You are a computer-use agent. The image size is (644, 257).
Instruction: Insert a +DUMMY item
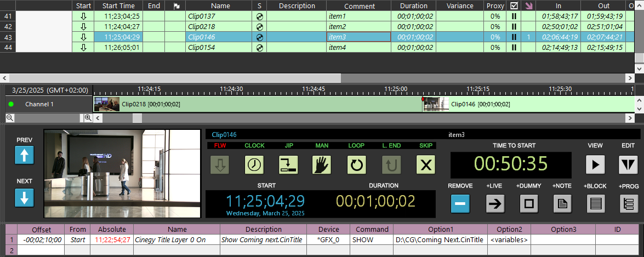pyautogui.click(x=529, y=204)
